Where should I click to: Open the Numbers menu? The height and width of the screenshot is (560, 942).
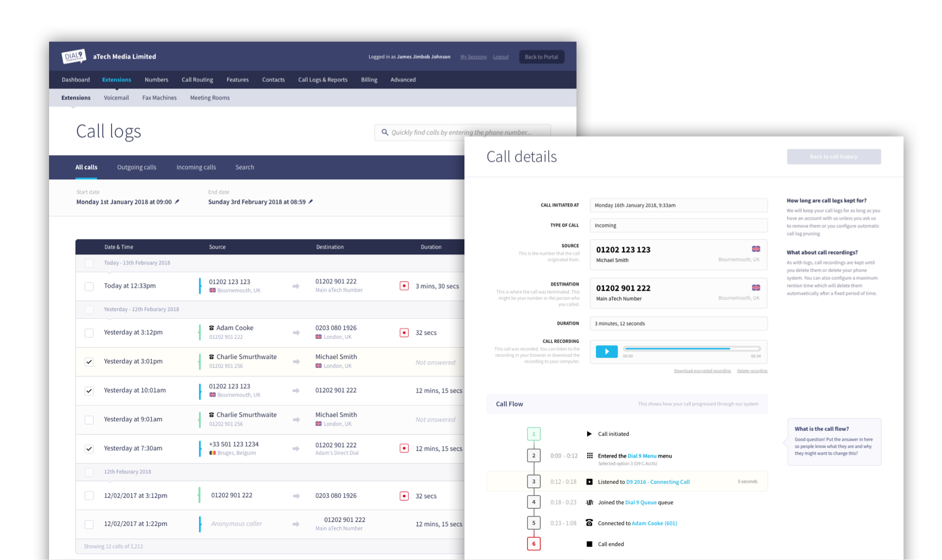point(156,80)
